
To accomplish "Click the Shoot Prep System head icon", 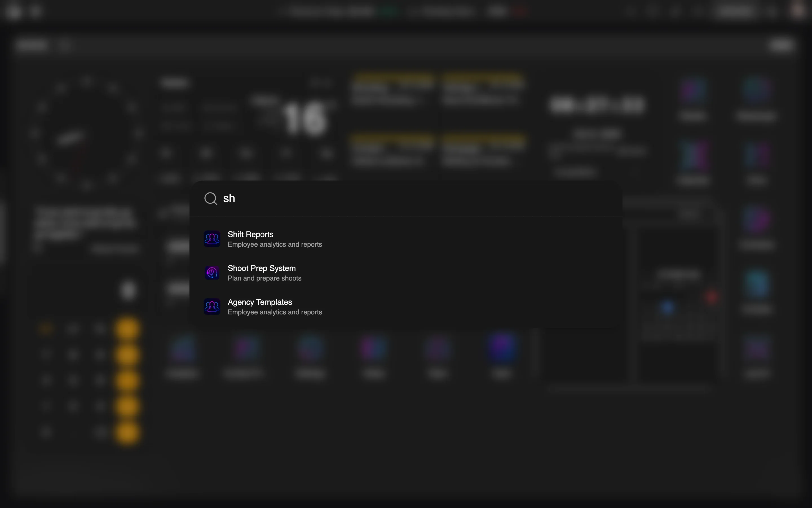I will click(x=212, y=273).
